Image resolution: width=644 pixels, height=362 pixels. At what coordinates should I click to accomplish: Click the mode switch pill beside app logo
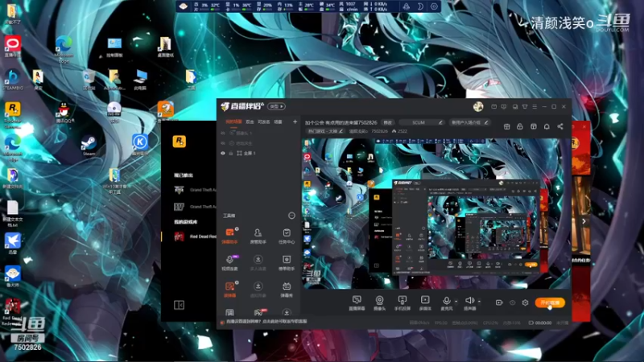(276, 106)
